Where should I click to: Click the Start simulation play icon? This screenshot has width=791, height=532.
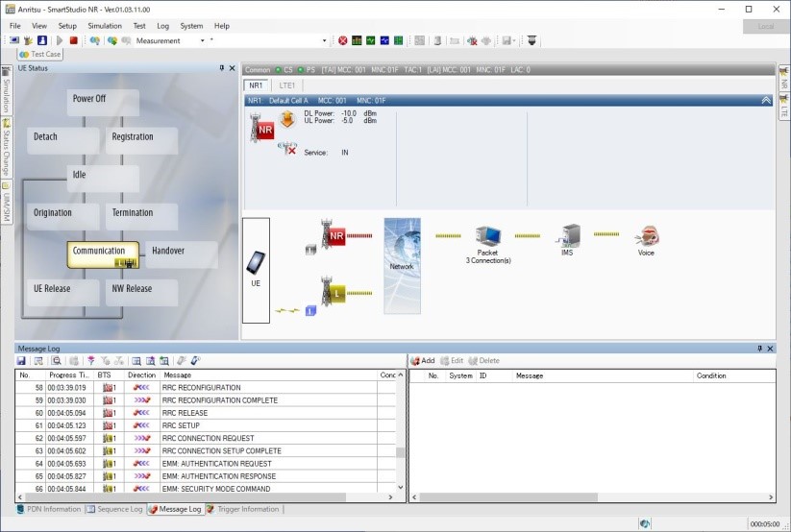pyautogui.click(x=60, y=41)
